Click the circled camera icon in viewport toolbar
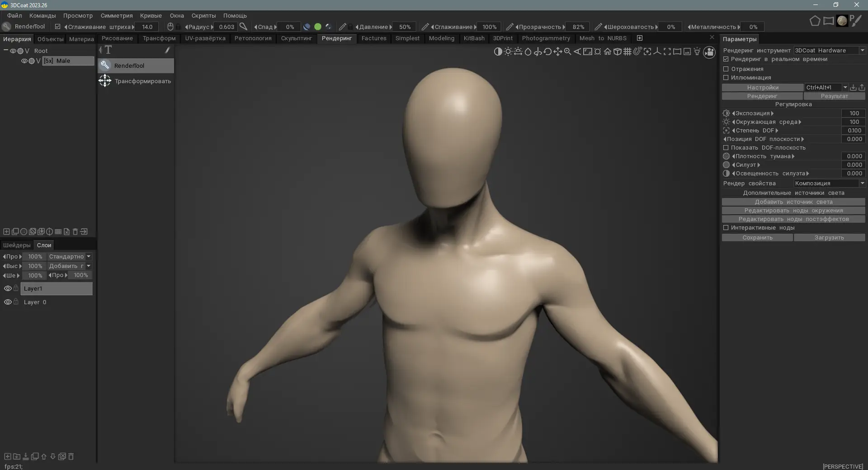 (709, 52)
